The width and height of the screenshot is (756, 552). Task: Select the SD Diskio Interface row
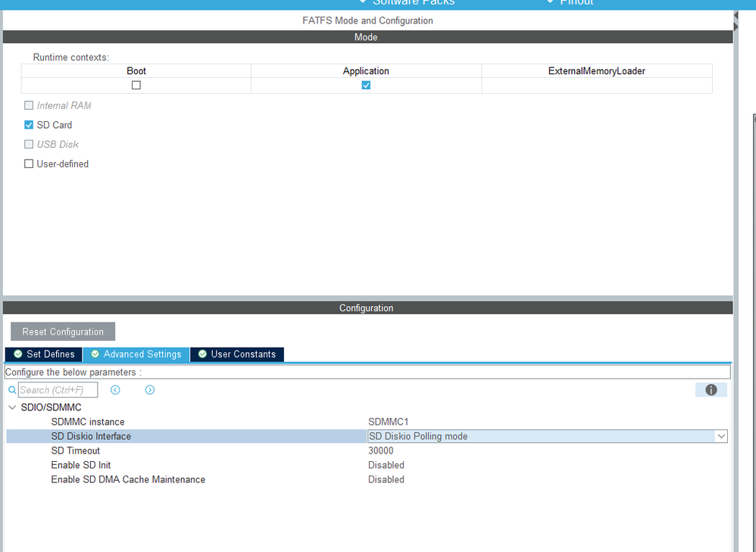point(367,436)
